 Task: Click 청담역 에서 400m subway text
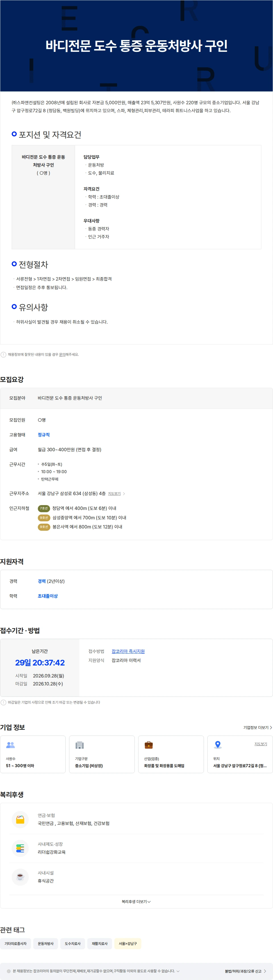(84, 508)
